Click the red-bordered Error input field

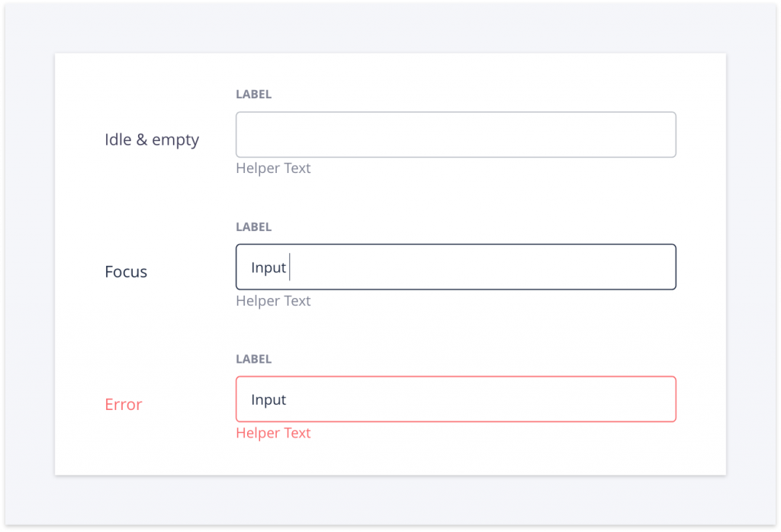click(456, 399)
